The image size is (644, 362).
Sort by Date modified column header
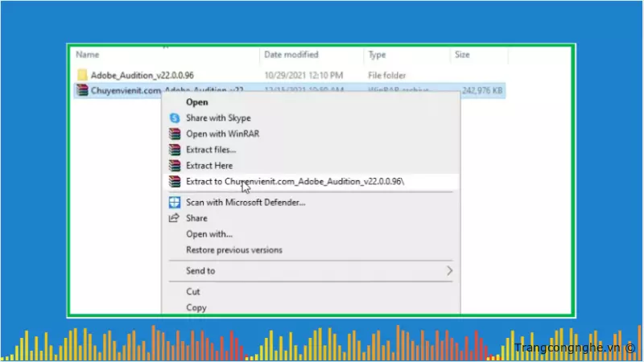[291, 55]
